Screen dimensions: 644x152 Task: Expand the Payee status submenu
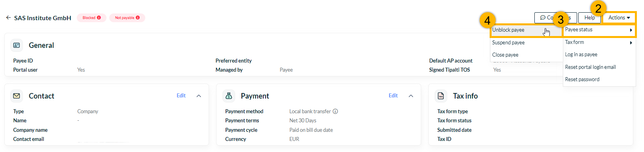[x=599, y=30]
